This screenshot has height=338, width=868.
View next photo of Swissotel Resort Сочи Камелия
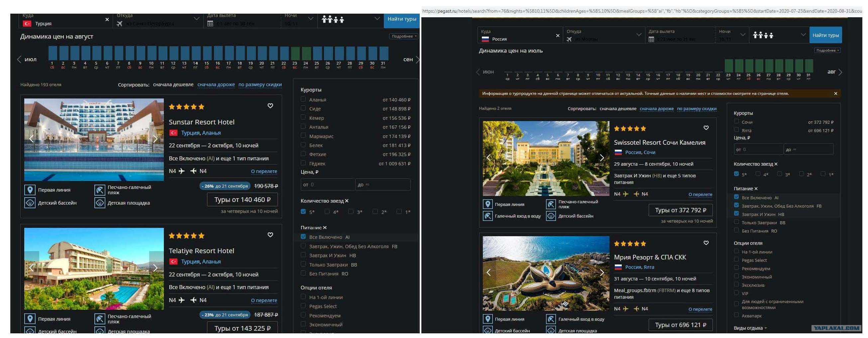(602, 158)
